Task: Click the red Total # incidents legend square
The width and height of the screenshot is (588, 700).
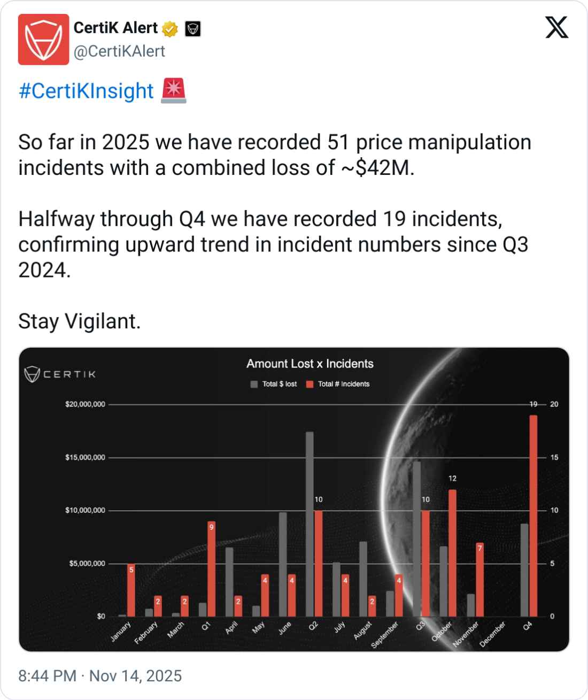Action: pyautogui.click(x=310, y=384)
